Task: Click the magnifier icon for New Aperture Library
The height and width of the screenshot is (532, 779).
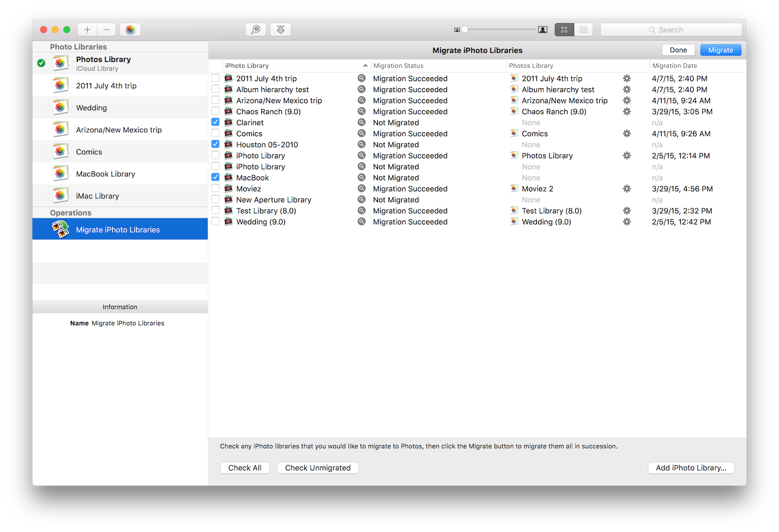Action: point(362,200)
